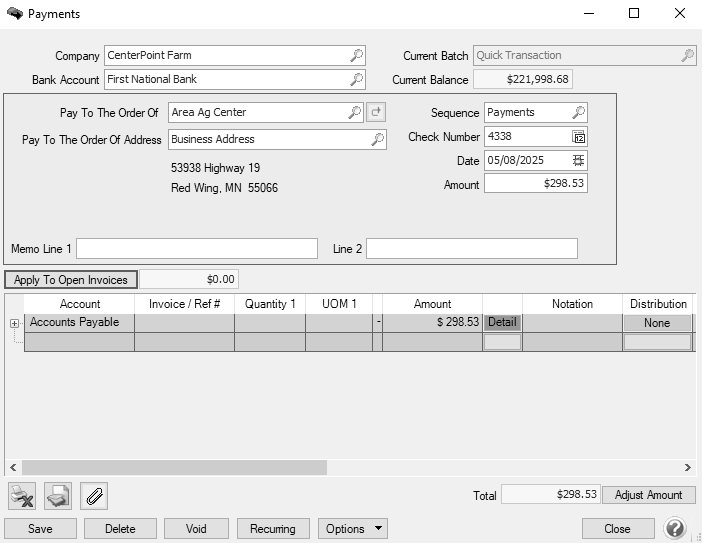702x543 pixels.
Task: Click the UOM 1 column header
Action: point(339,304)
